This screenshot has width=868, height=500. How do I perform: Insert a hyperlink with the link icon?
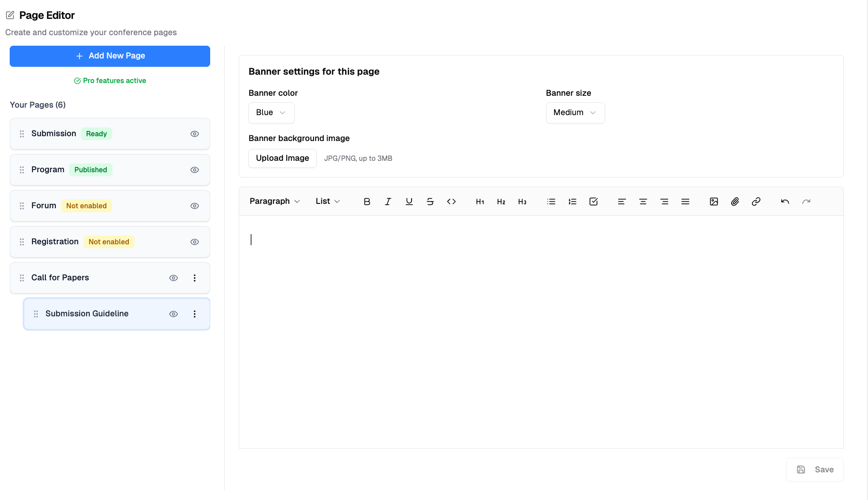coord(756,202)
